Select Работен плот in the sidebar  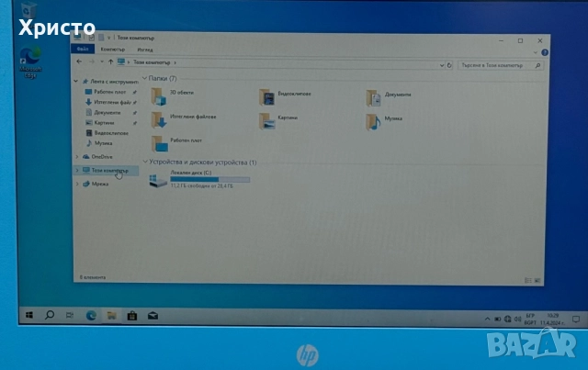[x=109, y=92]
